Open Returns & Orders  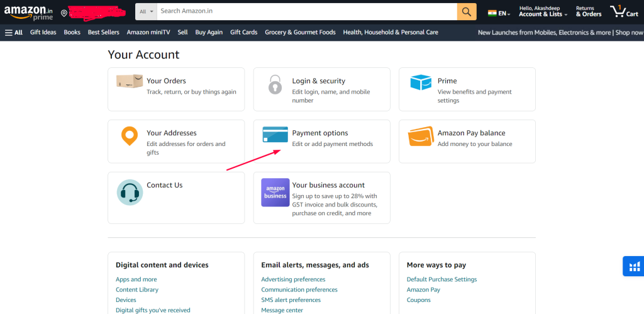click(x=589, y=11)
